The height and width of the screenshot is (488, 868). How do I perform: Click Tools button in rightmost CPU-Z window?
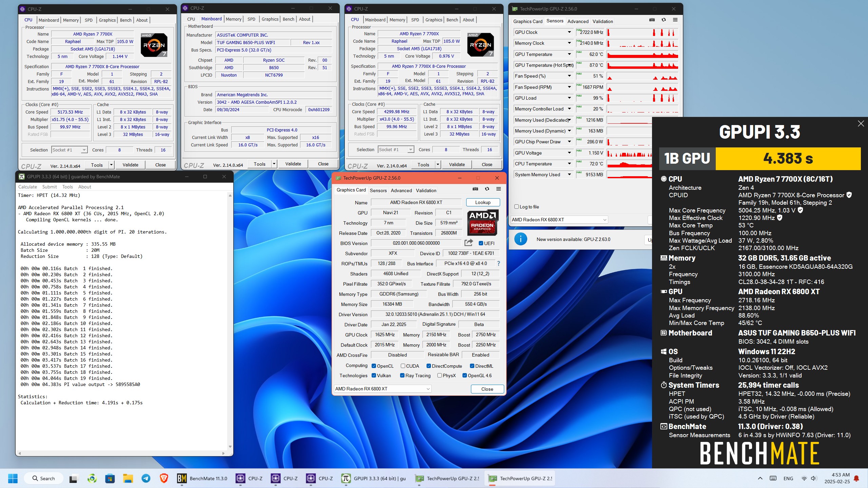click(x=423, y=165)
